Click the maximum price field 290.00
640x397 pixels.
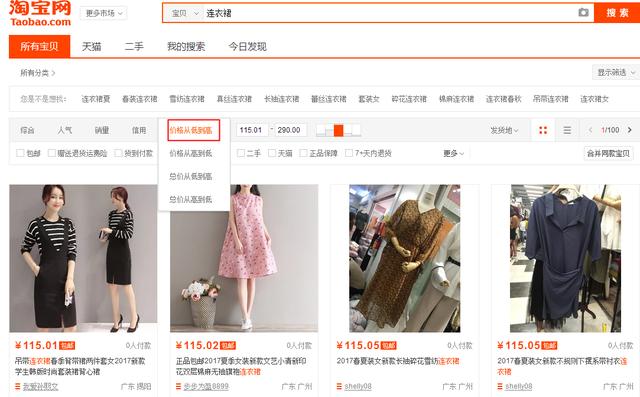tap(290, 130)
